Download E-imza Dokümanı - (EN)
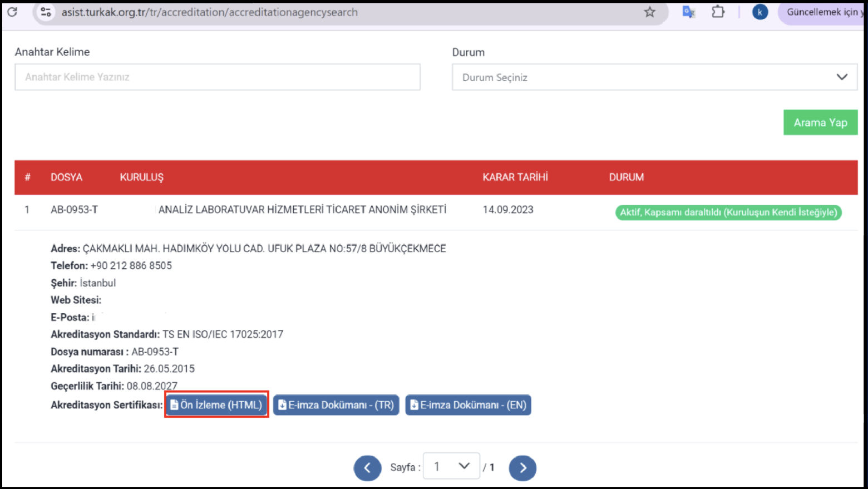The height and width of the screenshot is (489, 868). 468,404
